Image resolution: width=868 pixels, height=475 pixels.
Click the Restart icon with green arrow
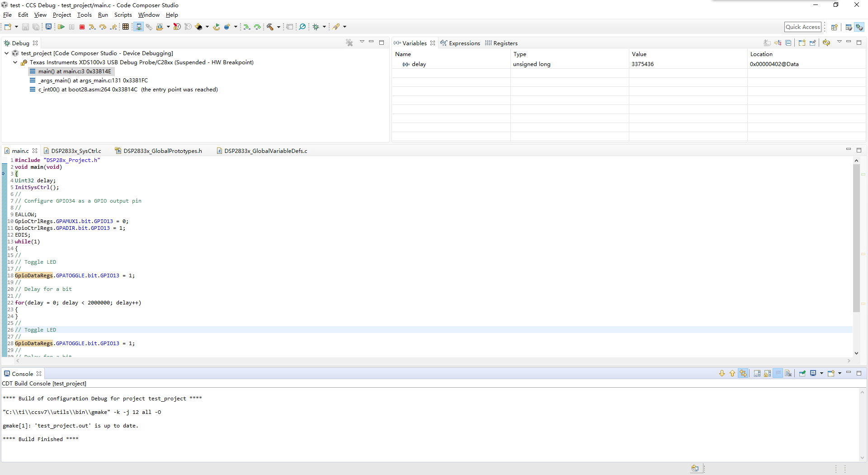[217, 27]
